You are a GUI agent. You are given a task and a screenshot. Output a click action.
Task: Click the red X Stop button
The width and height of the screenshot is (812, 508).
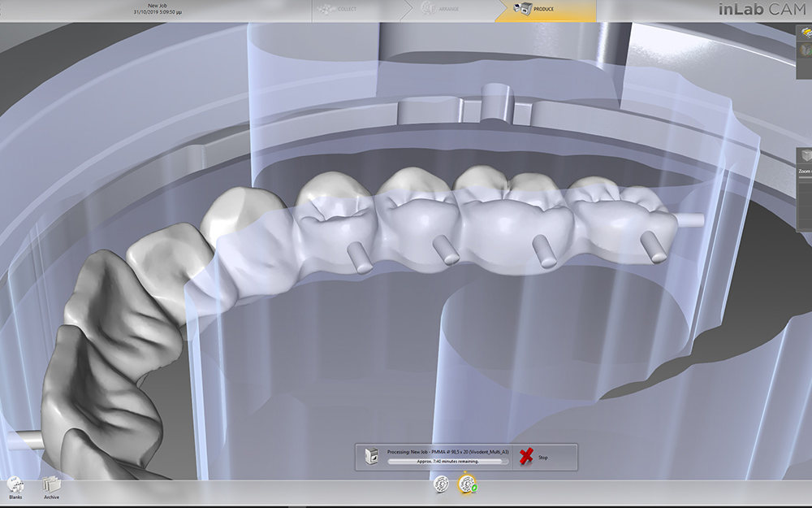pyautogui.click(x=526, y=457)
